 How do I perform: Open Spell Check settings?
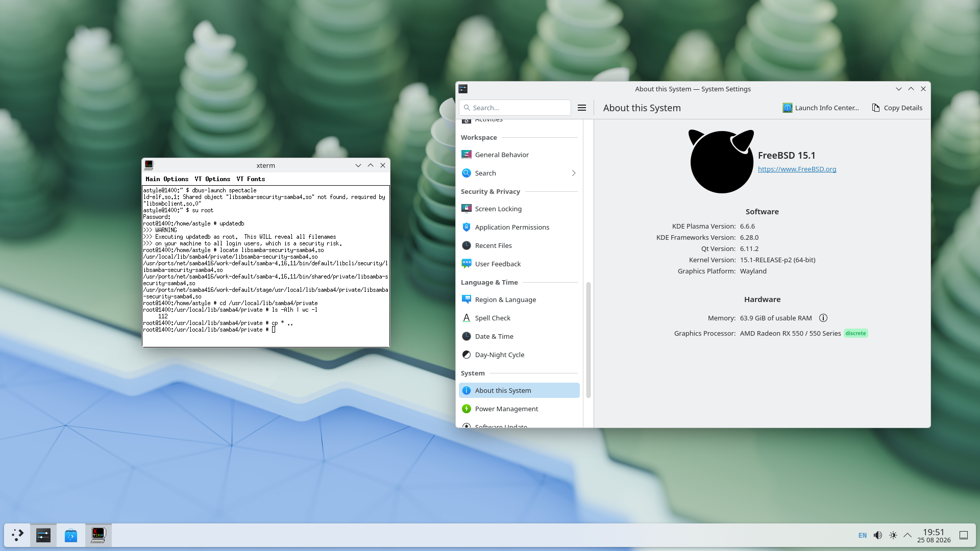[x=519, y=318]
